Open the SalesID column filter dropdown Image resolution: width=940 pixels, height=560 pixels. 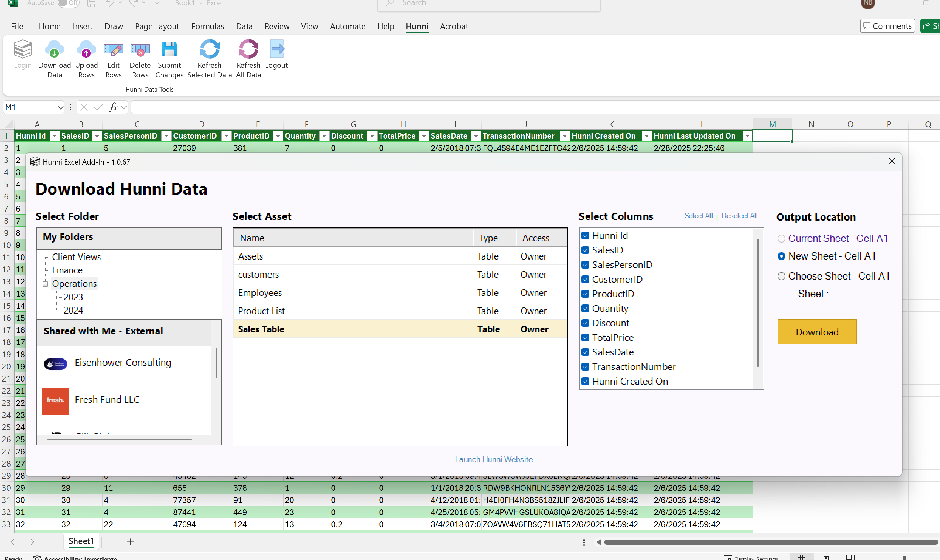97,136
